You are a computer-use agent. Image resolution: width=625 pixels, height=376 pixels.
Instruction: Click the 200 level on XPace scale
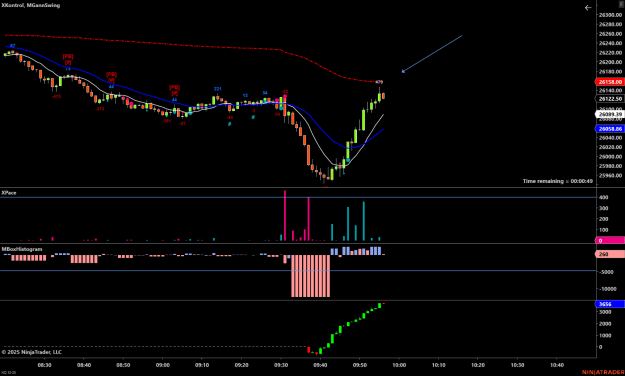pos(603,219)
